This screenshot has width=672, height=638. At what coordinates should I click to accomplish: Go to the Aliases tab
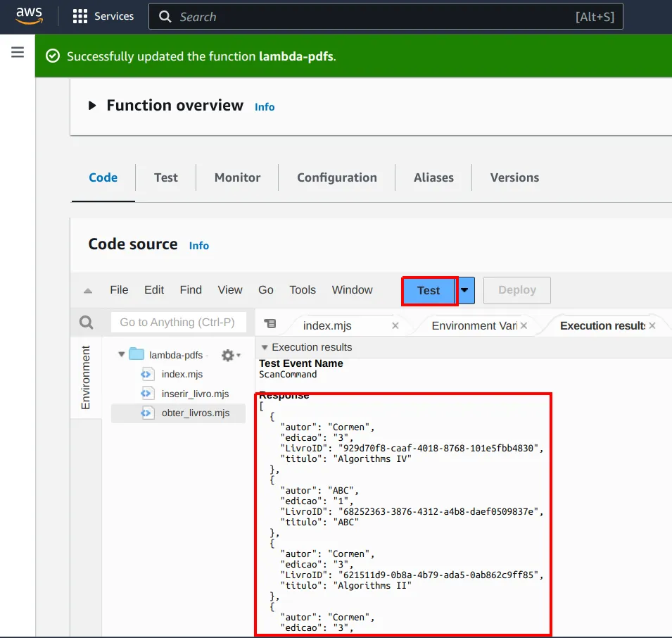tap(433, 177)
